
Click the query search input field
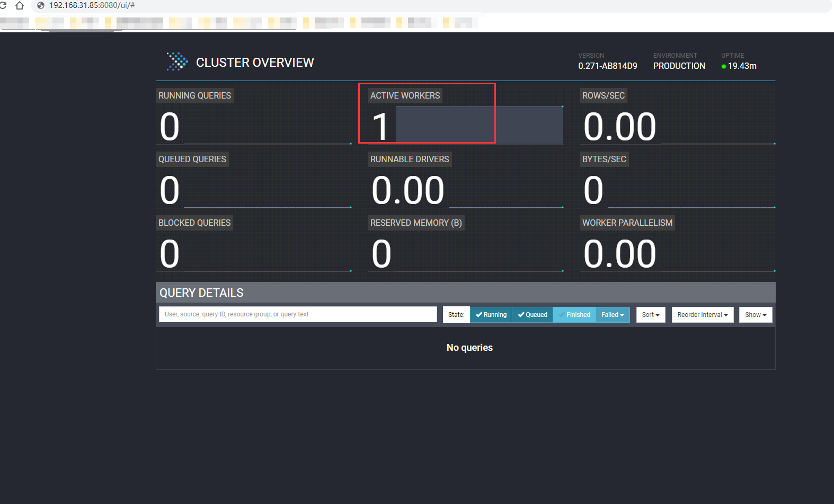click(x=298, y=314)
